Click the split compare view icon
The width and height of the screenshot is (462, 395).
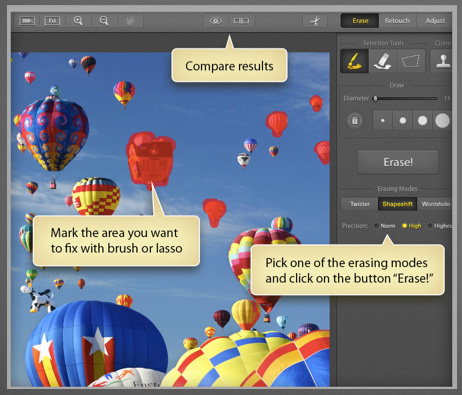[241, 21]
